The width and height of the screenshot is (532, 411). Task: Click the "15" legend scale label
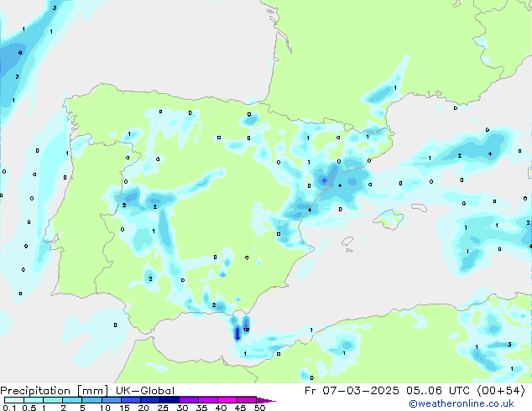(124, 408)
